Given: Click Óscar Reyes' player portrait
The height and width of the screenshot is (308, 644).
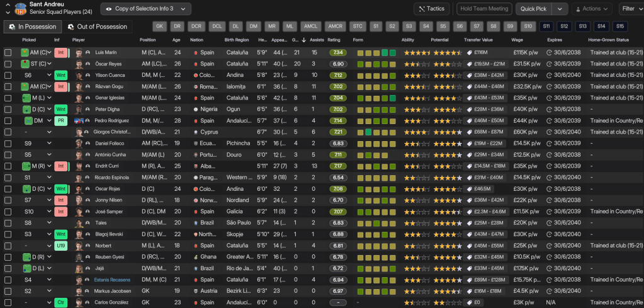Looking at the screenshot, I should click(x=78, y=64).
